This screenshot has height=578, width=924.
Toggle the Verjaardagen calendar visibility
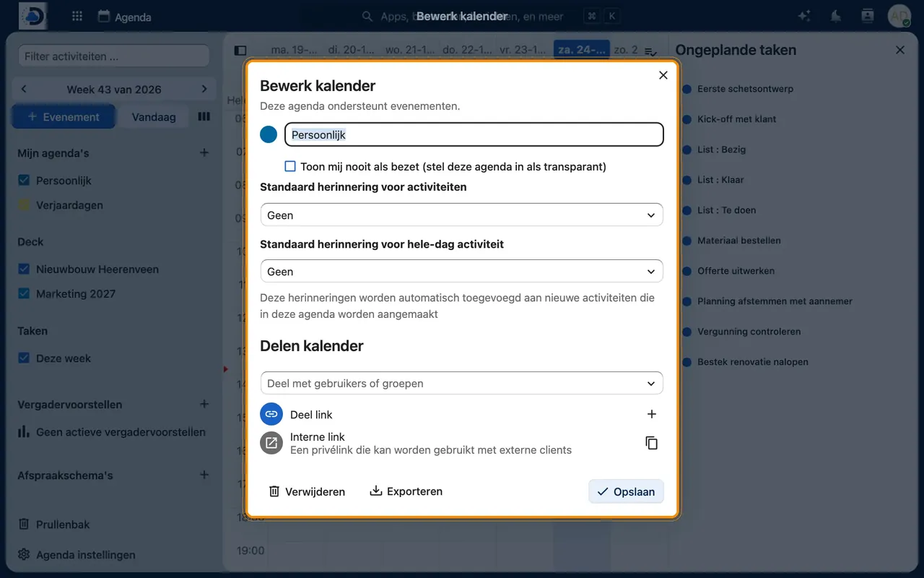(x=24, y=205)
